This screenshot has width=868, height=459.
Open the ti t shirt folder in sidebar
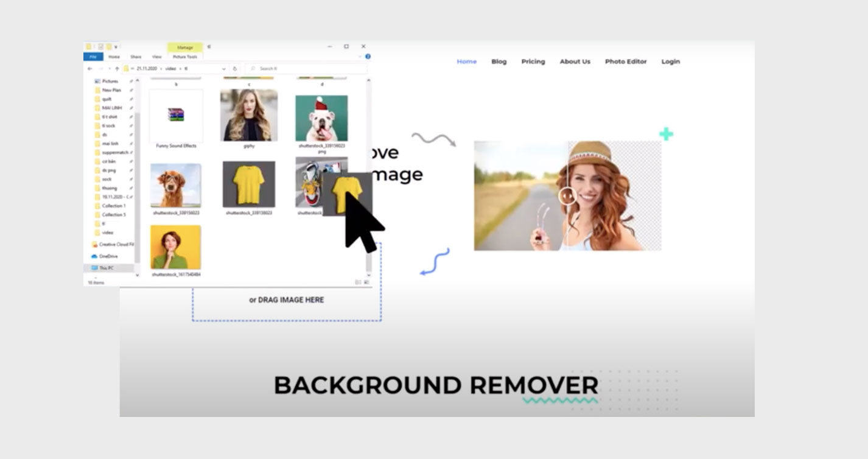109,117
